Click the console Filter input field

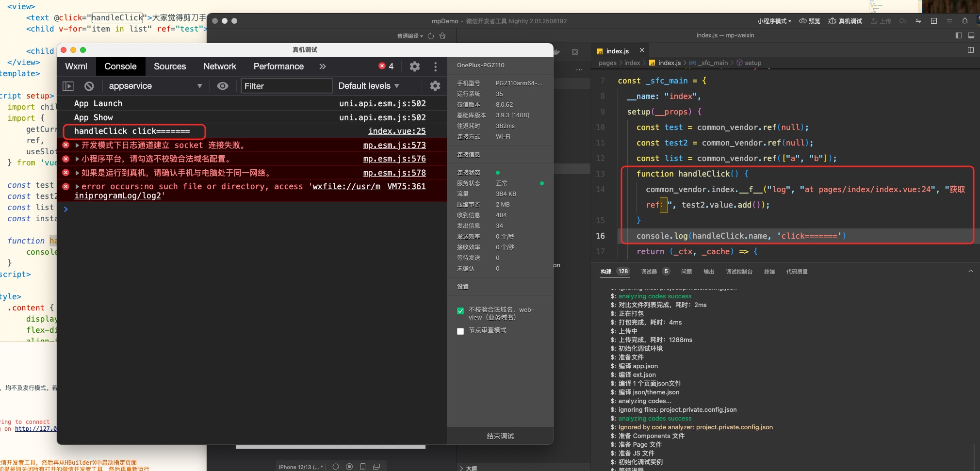point(286,86)
